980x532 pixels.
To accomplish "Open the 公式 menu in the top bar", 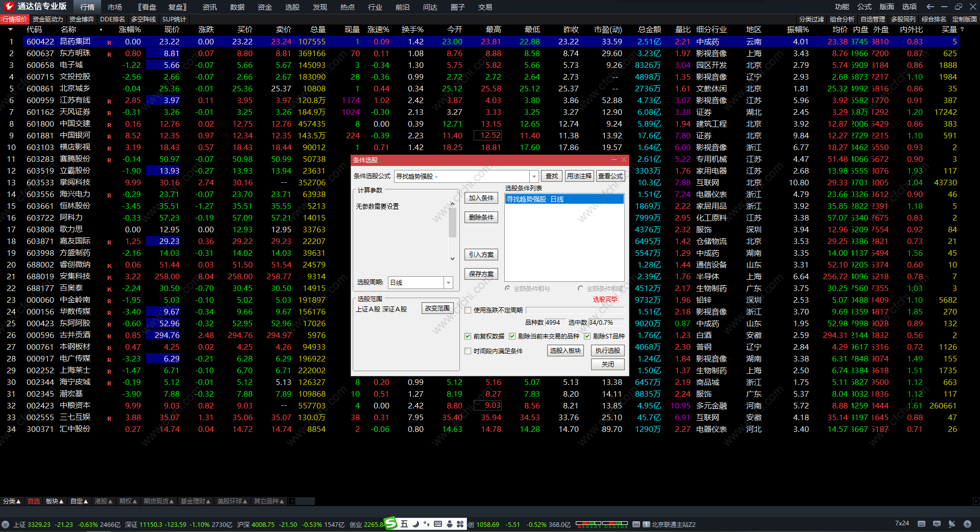I will pos(864,7).
